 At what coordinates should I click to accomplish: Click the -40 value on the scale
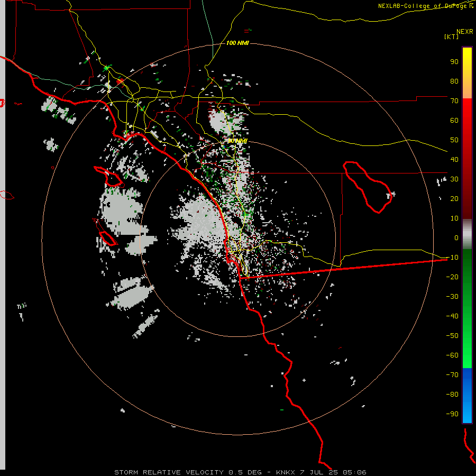pyautogui.click(x=452, y=316)
